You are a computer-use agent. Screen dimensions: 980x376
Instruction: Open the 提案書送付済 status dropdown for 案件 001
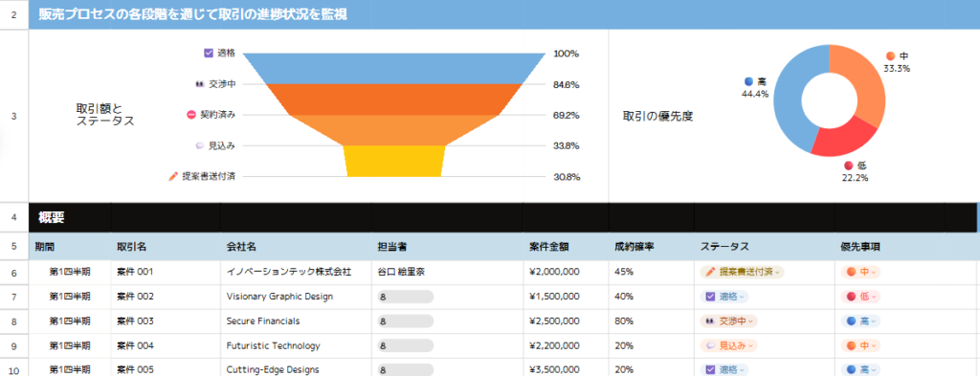(743, 272)
